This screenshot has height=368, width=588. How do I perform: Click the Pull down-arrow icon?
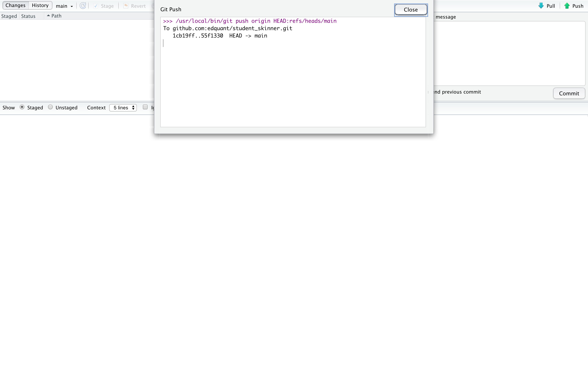pyautogui.click(x=541, y=6)
